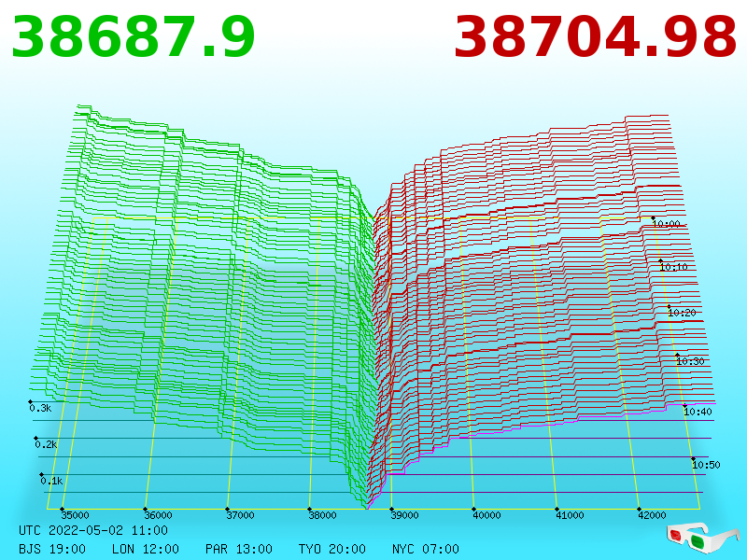Click the 42000 price axis label
Screen dimensions: 747x560
[x=652, y=515]
